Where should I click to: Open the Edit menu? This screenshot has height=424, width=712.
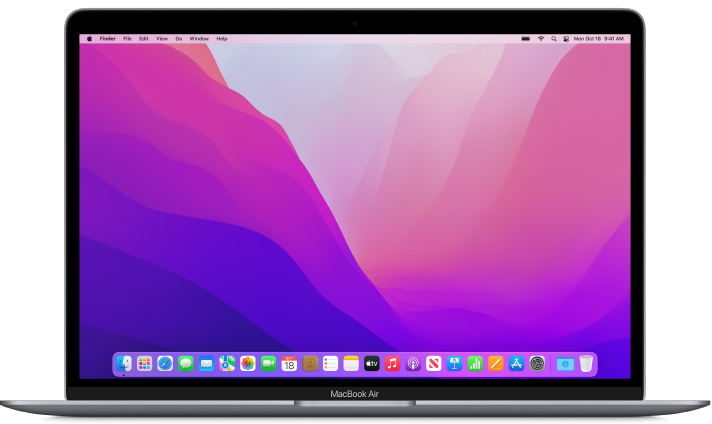(x=144, y=39)
